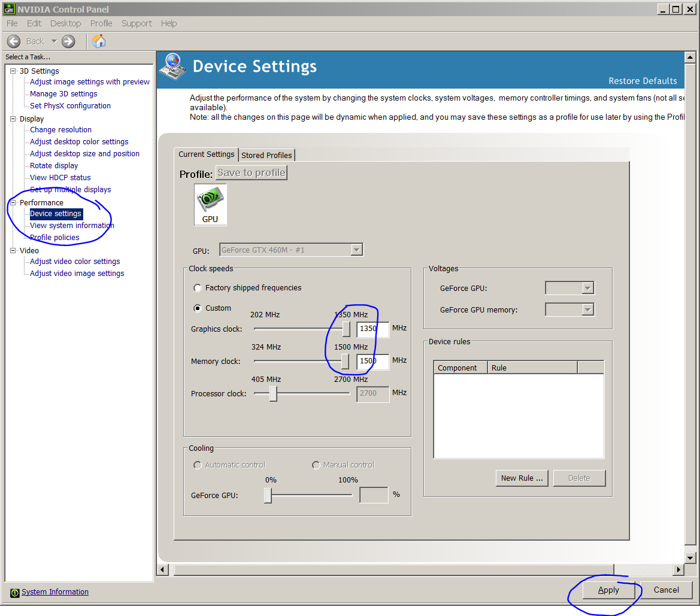Select Factory shipped frequencies option
The height and width of the screenshot is (616, 700).
[x=198, y=288]
